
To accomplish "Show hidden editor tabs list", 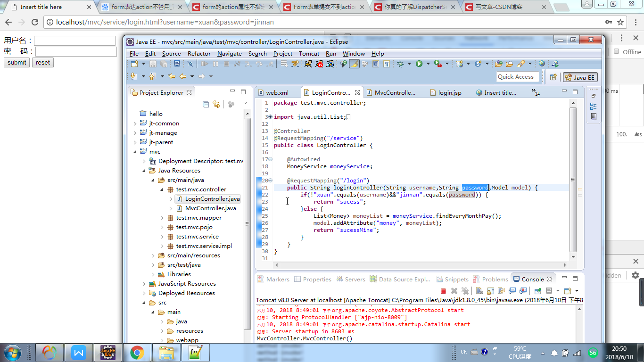I will [535, 92].
